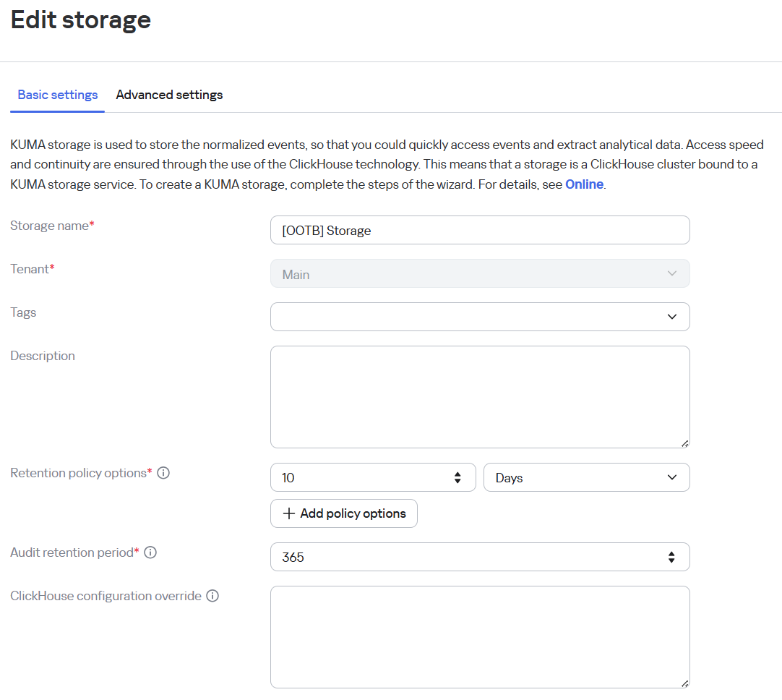
Task: Click the Edit storage page heading
Action: 81,20
